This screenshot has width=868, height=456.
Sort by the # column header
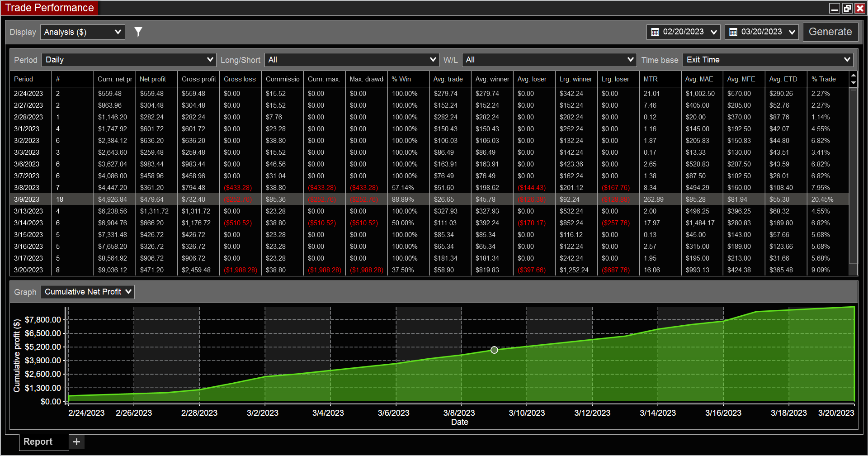tap(73, 79)
